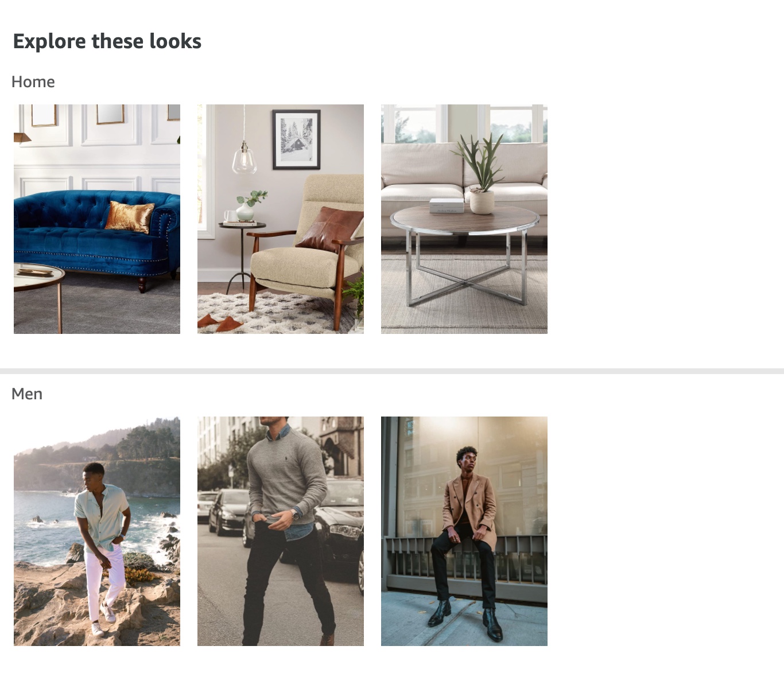This screenshot has width=784, height=677.
Task: Open the round coffee table look
Action: coord(464,219)
